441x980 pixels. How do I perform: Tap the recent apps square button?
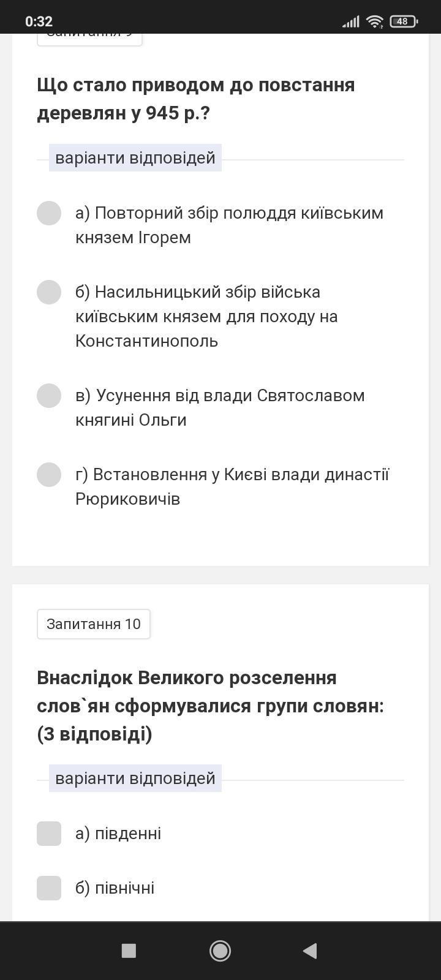point(129,951)
